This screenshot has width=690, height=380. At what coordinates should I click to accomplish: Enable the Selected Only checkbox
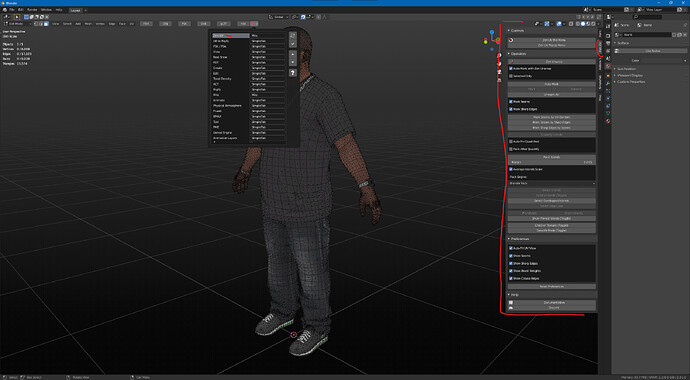(510, 76)
